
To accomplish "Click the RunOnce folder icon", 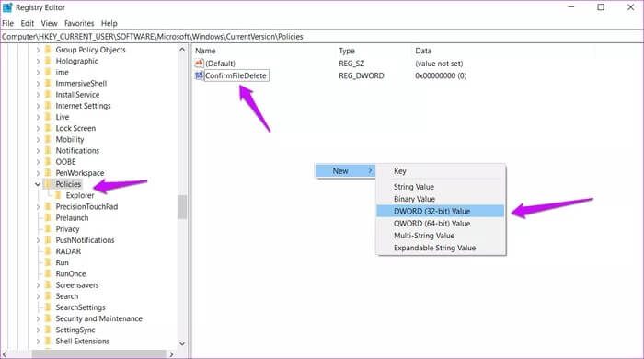I will point(48,273).
